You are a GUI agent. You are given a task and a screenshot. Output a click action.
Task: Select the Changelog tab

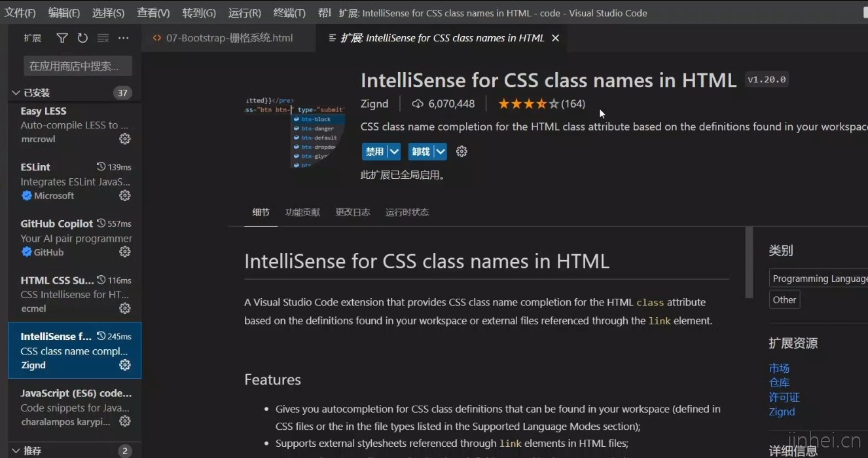click(353, 212)
